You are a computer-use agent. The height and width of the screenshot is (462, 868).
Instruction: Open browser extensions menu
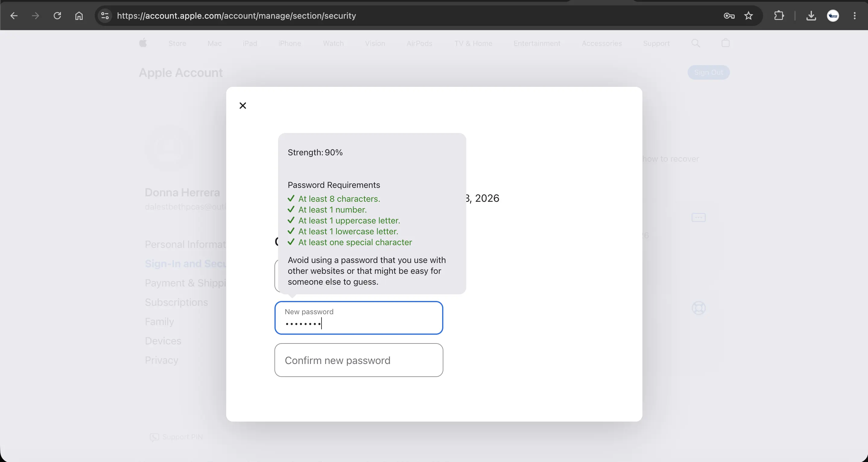(x=779, y=15)
